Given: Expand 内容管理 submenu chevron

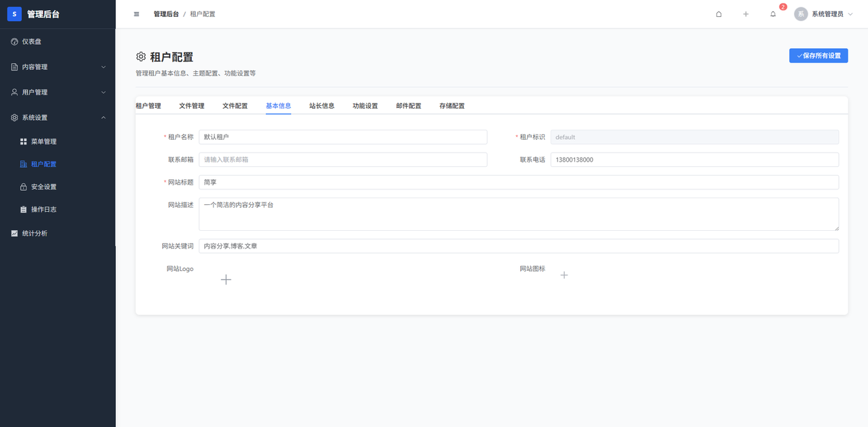Looking at the screenshot, I should pos(103,67).
